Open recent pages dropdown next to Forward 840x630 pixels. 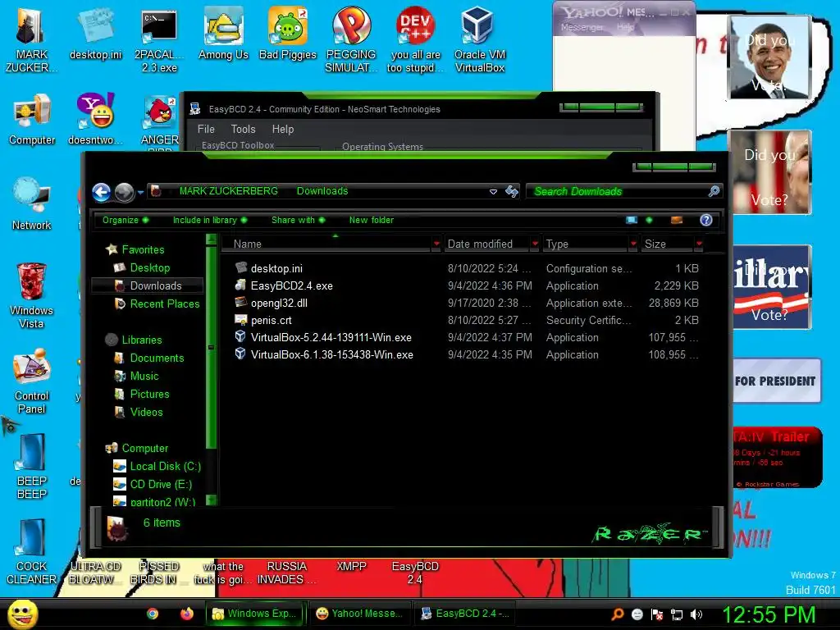click(x=140, y=192)
